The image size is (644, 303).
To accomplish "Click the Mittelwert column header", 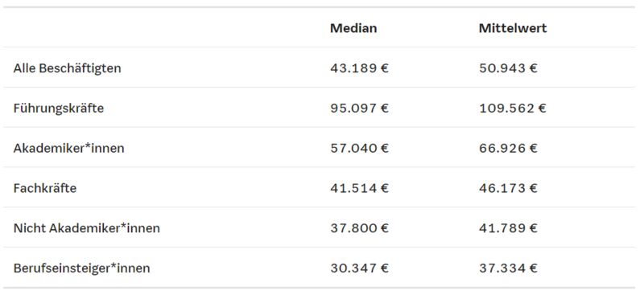I will tap(513, 28).
